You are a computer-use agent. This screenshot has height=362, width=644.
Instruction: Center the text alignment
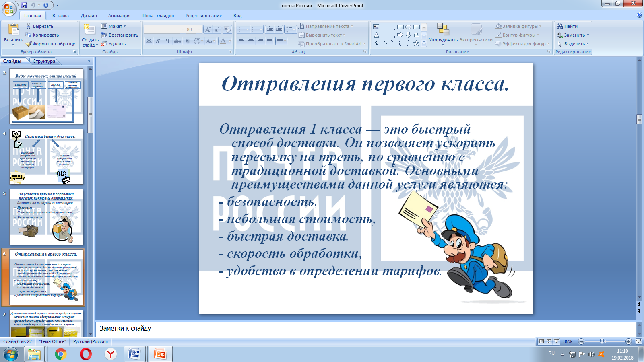coord(250,41)
